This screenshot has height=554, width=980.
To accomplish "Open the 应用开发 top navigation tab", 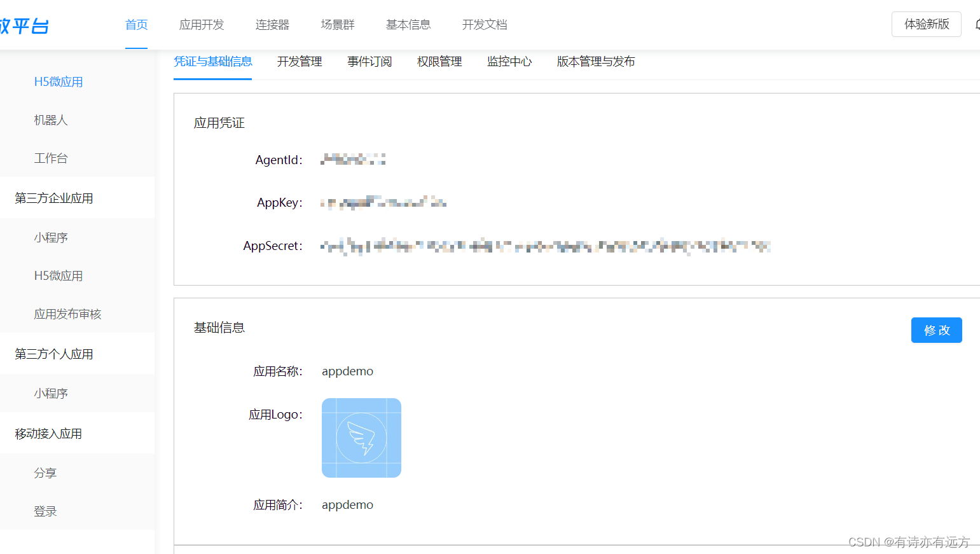I will pos(202,25).
